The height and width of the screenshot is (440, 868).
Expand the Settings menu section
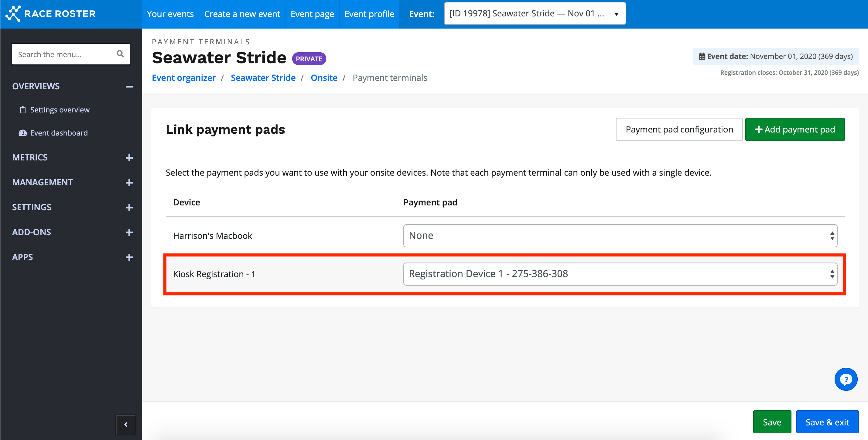[x=129, y=207]
